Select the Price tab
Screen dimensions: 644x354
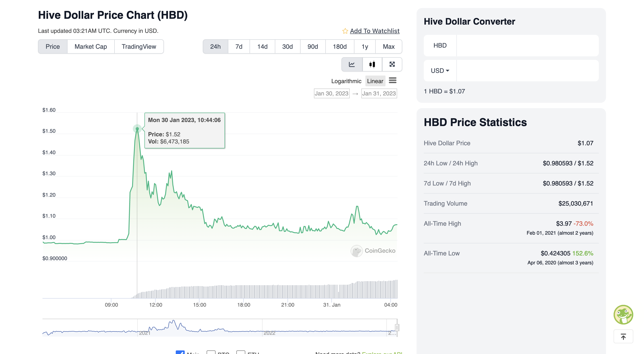click(53, 47)
